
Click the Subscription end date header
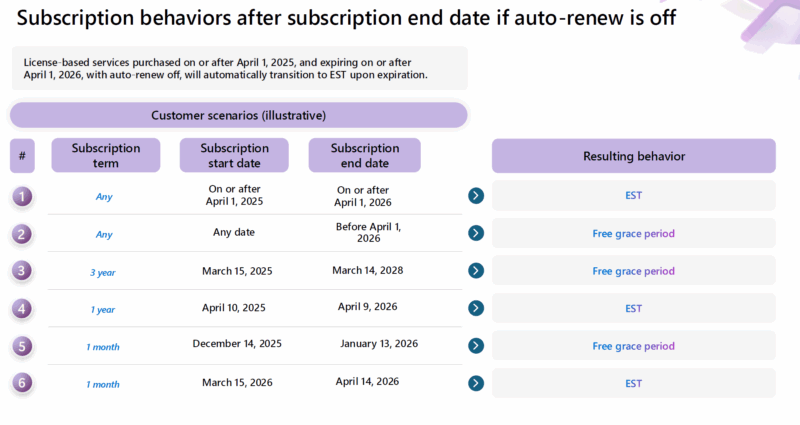(x=364, y=156)
